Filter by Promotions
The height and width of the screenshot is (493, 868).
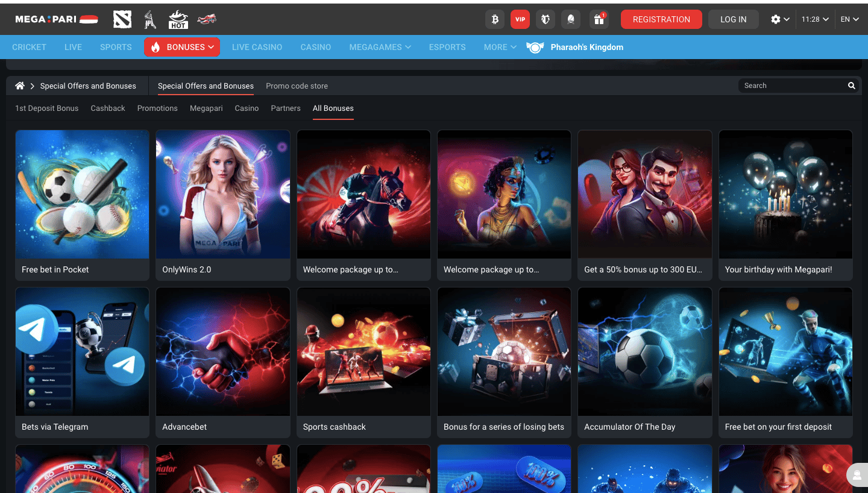(157, 108)
